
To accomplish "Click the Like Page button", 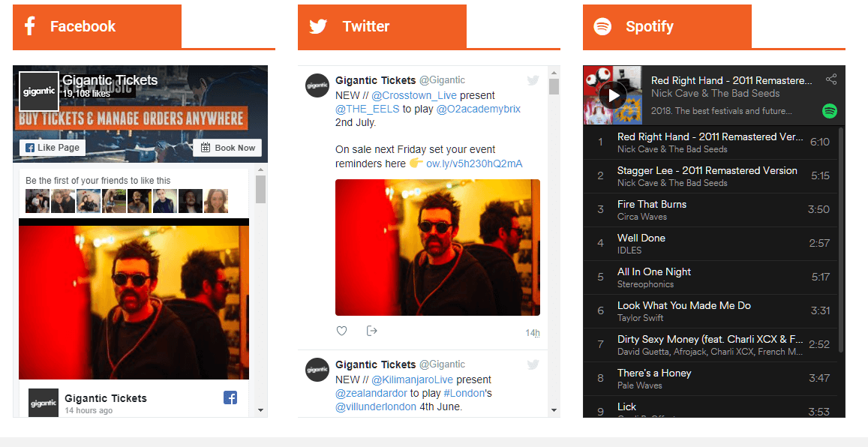I will [x=52, y=147].
